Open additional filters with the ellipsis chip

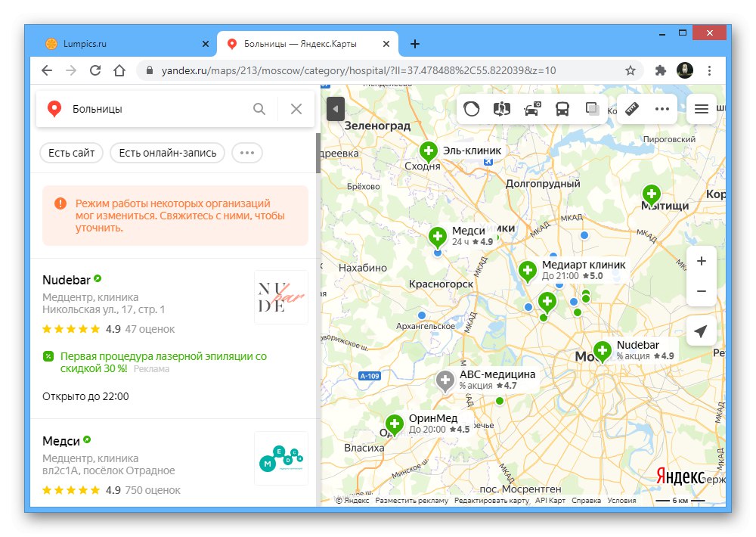click(246, 153)
